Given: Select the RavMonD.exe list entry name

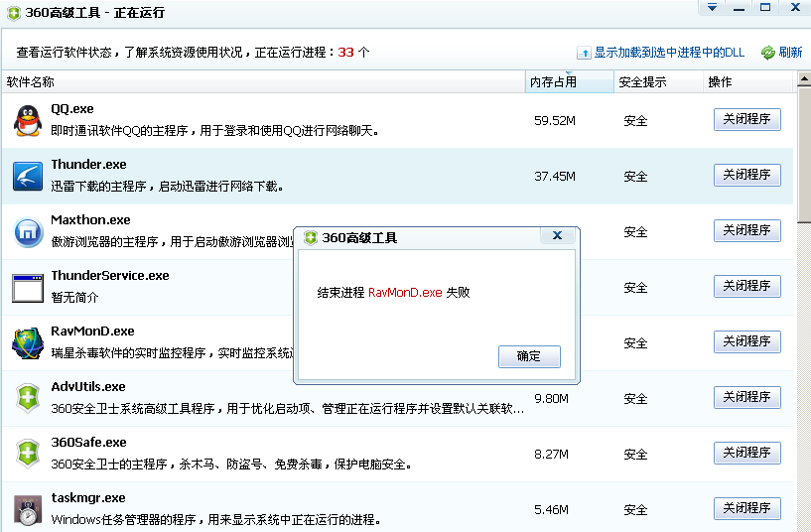Looking at the screenshot, I should pos(92,331).
